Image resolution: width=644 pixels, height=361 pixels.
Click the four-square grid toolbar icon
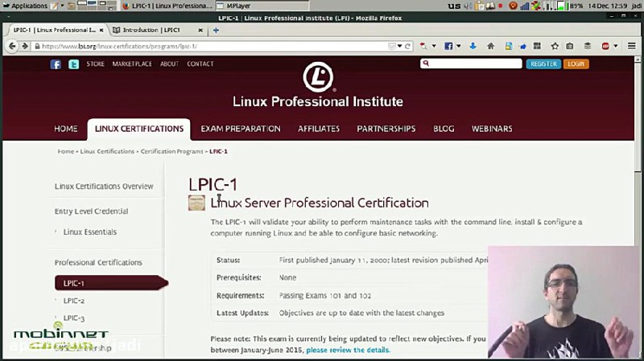[x=537, y=47]
